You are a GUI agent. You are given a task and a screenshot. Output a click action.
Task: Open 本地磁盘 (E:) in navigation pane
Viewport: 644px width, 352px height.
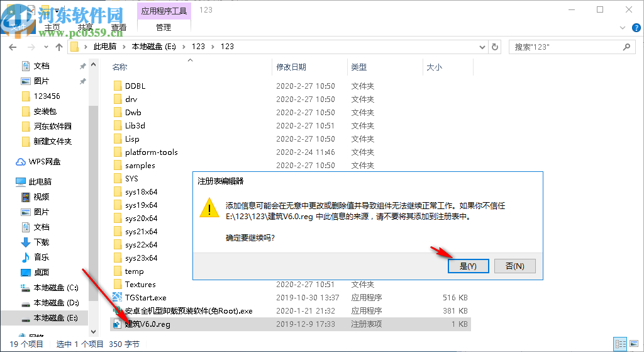56,318
